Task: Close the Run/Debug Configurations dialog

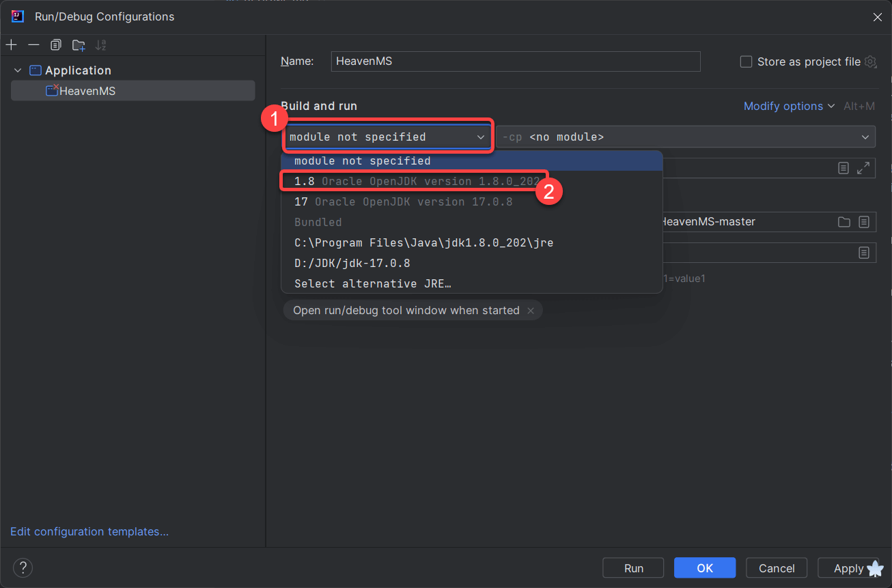Action: 877,17
